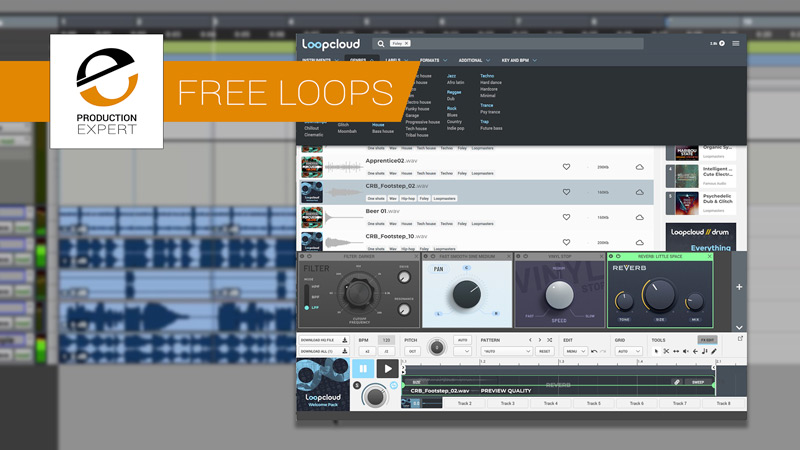Image resolution: width=800 pixels, height=450 pixels.
Task: Select the scissors cut tool
Action: 666,351
